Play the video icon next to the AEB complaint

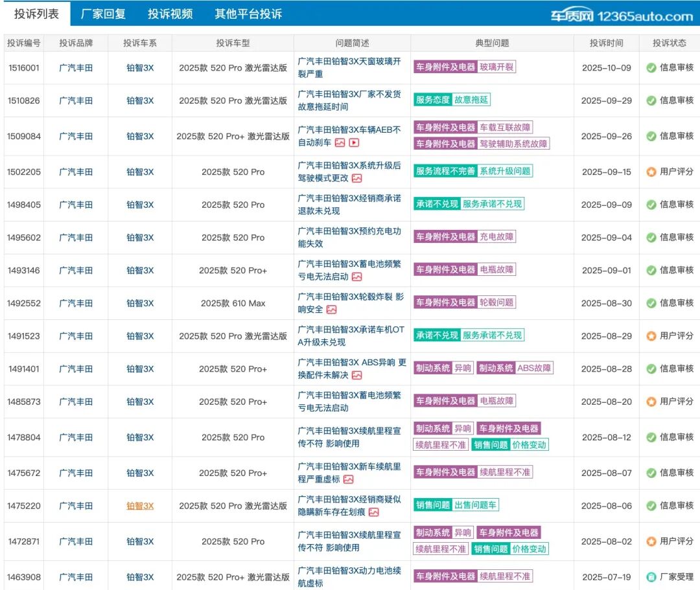[355, 142]
